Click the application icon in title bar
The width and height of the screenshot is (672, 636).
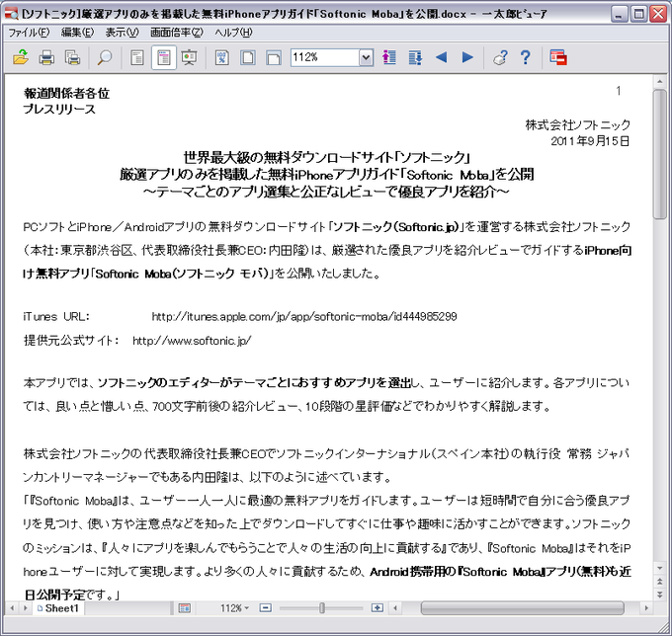click(12, 14)
